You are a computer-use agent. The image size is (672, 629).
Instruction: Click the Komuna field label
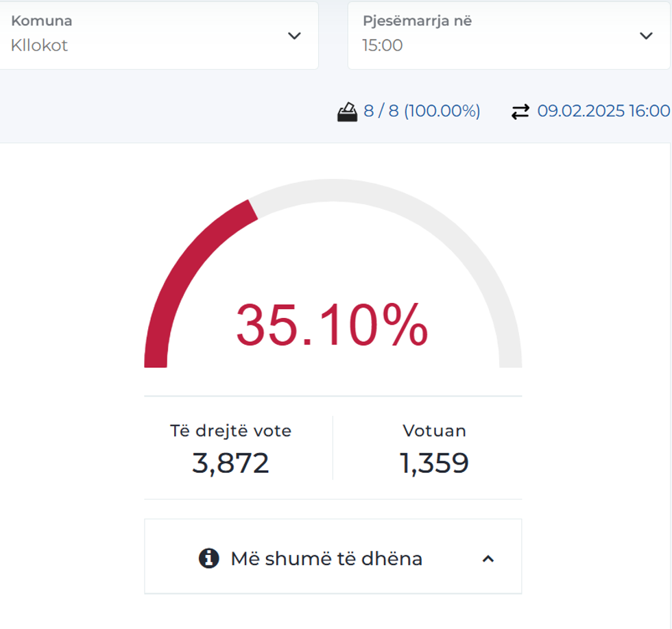pyautogui.click(x=41, y=21)
